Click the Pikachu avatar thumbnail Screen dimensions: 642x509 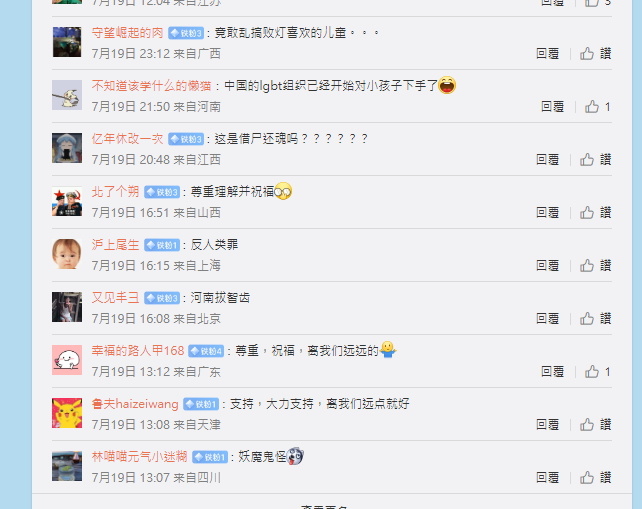pyautogui.click(x=67, y=413)
